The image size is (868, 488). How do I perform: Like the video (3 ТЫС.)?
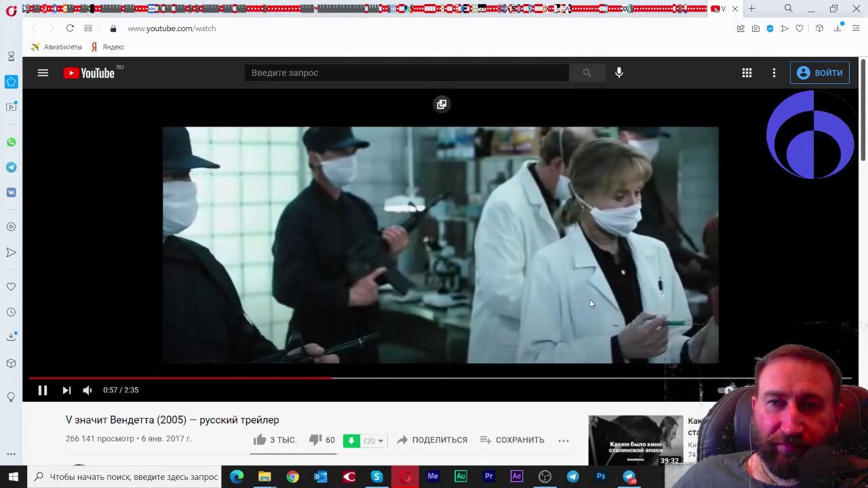pyautogui.click(x=275, y=440)
